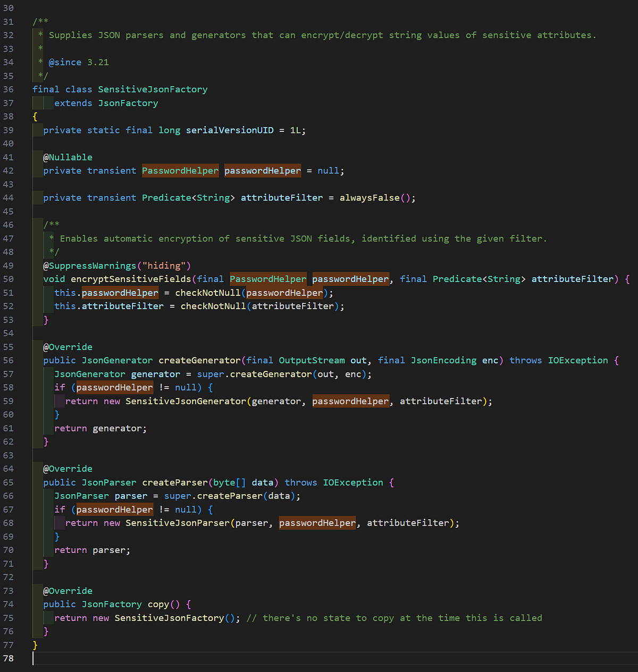
Task: Click checkNotNull on line 52
Action: (213, 306)
